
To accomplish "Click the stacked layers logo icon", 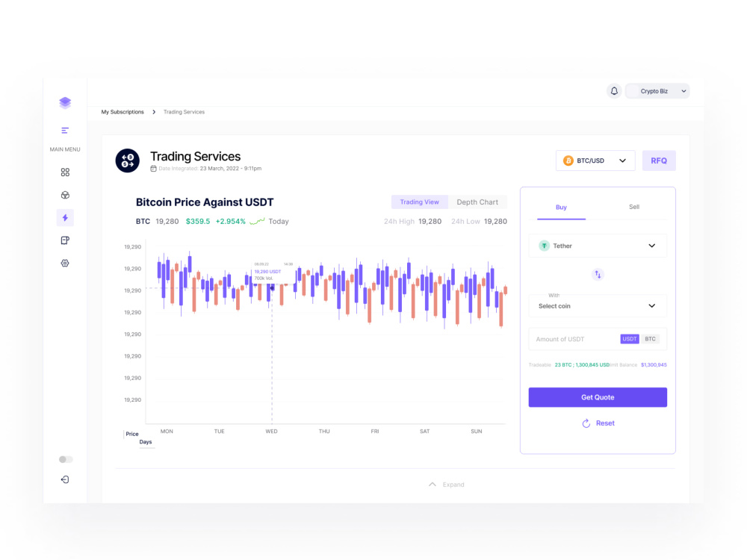I will (65, 103).
